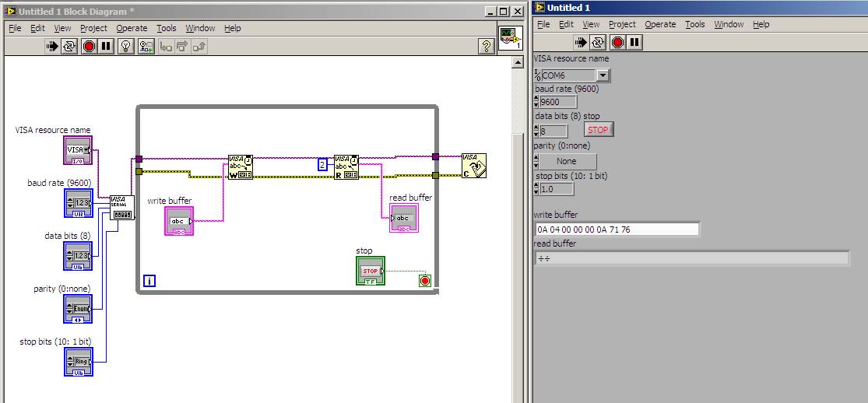The height and width of the screenshot is (403, 868).
Task: Select the VISA Close node
Action: click(x=473, y=166)
